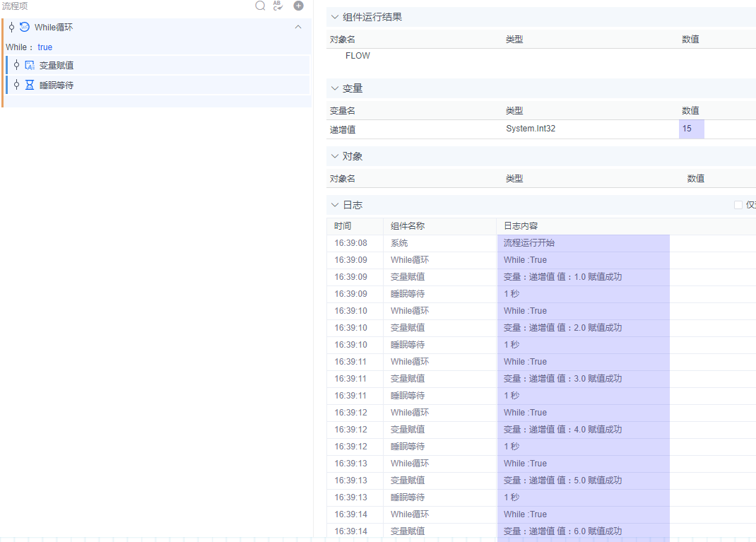Click the 变量赋值 component icon
The height and width of the screenshot is (542, 756).
click(28, 64)
